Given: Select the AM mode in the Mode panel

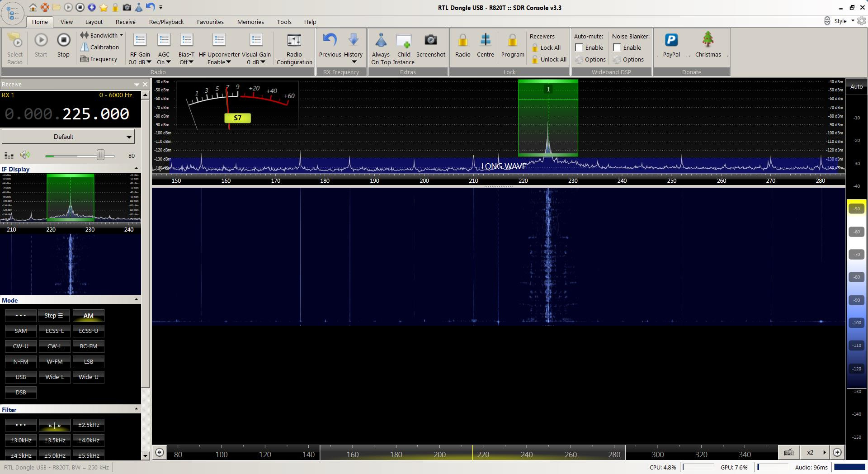Looking at the screenshot, I should click(x=88, y=315).
